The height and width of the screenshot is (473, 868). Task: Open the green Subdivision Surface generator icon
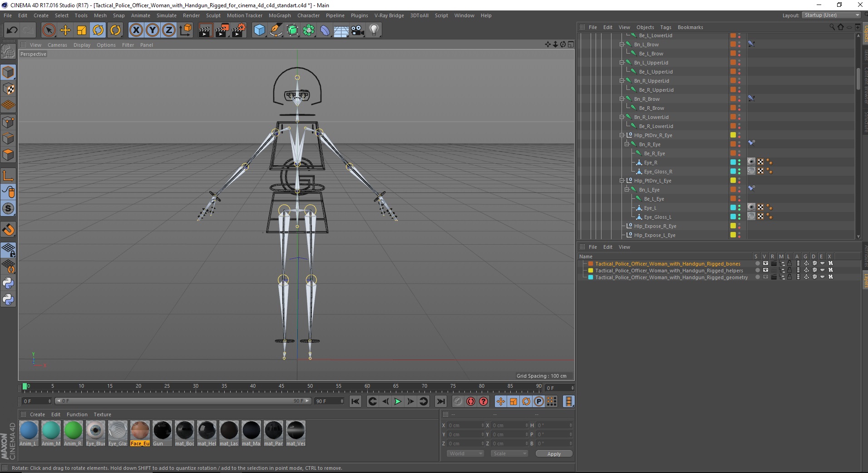point(292,30)
